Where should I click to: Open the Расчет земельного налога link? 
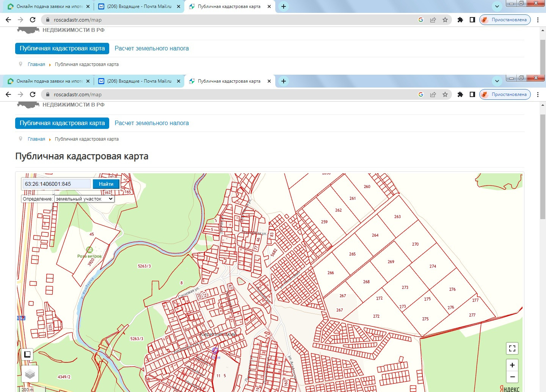(151, 123)
